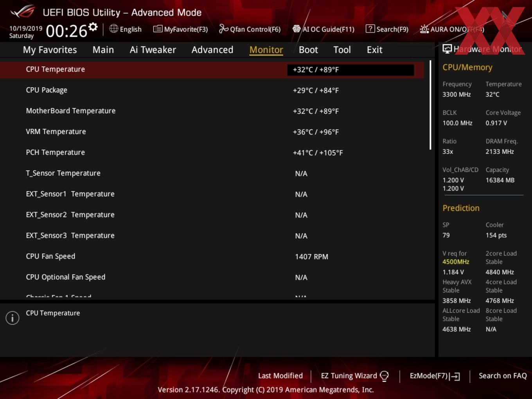Open clock settings gear icon
532x399 pixels.
click(x=93, y=27)
